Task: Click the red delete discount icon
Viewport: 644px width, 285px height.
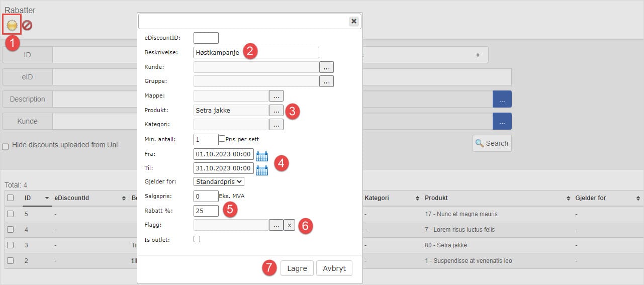Action: [27, 25]
